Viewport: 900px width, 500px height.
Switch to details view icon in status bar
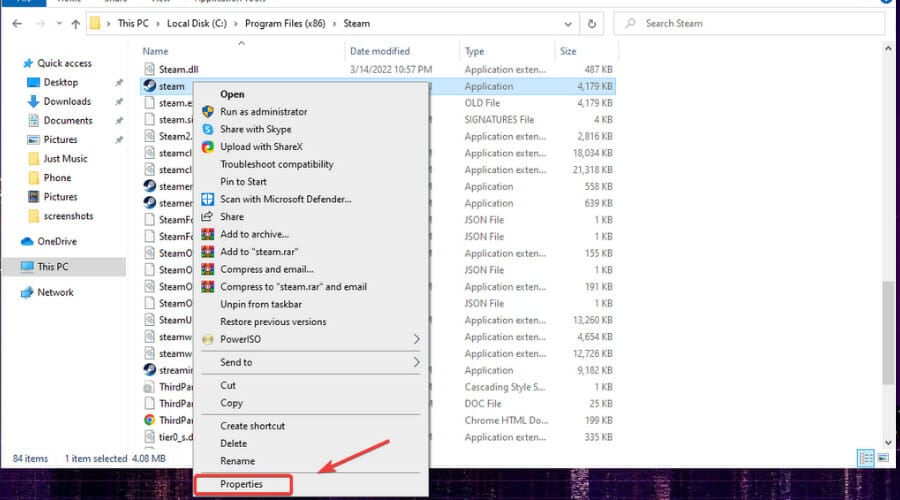866,458
